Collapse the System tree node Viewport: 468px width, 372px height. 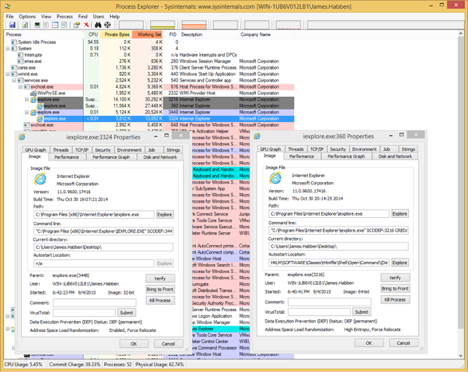[8, 48]
